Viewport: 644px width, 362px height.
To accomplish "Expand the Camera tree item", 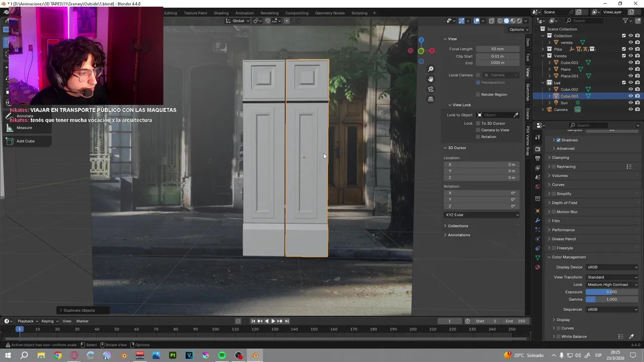I will (x=543, y=110).
